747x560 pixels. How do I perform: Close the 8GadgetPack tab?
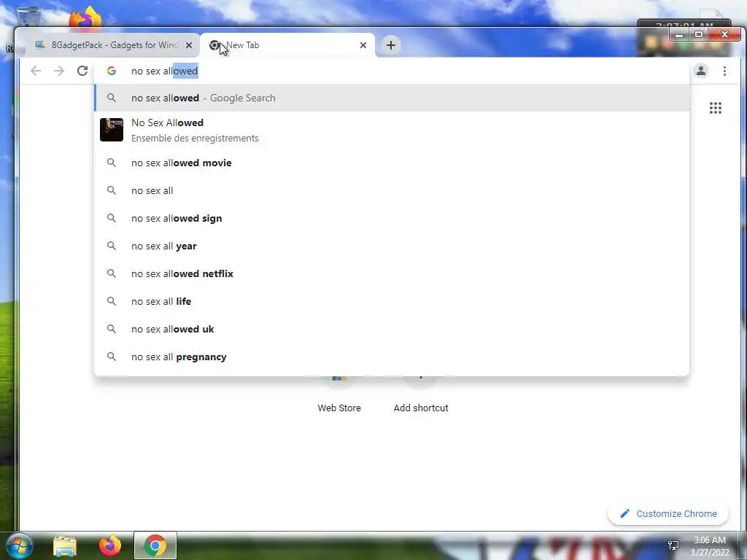(x=189, y=45)
